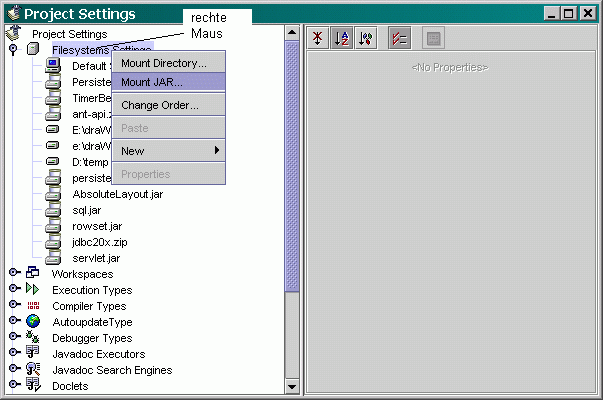
Task: Click the unsorted properties toolbar icon
Action: (318, 38)
